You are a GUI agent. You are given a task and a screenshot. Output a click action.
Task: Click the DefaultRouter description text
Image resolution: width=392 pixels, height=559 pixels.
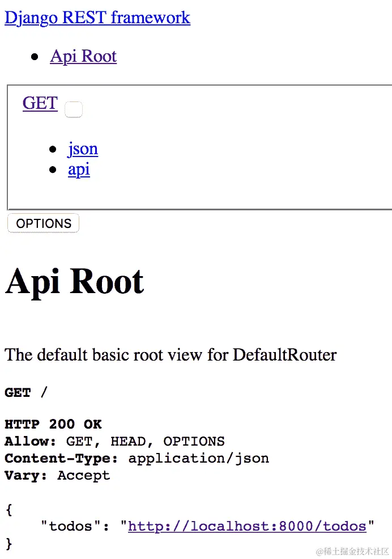tap(171, 355)
